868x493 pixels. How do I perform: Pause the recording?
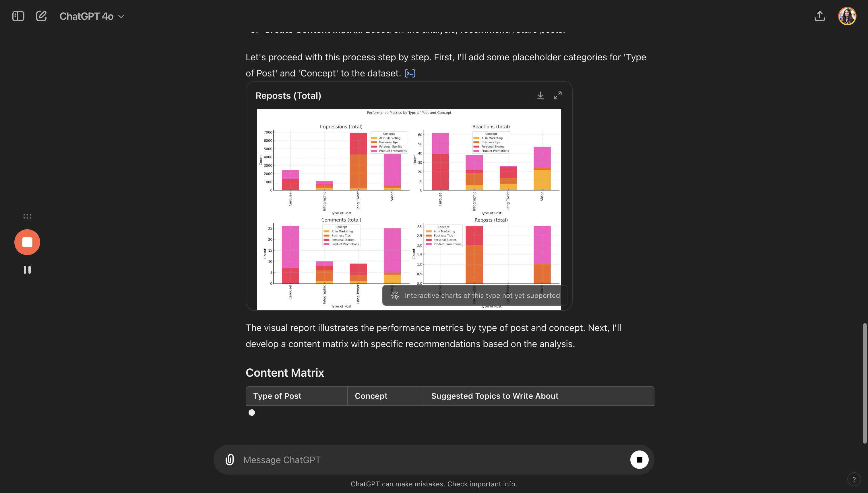(x=27, y=269)
